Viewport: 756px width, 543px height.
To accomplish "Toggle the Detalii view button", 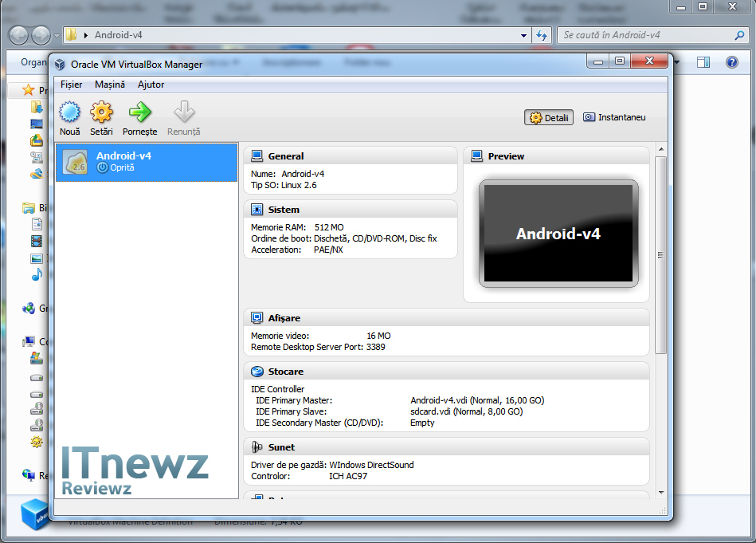I will 549,118.
